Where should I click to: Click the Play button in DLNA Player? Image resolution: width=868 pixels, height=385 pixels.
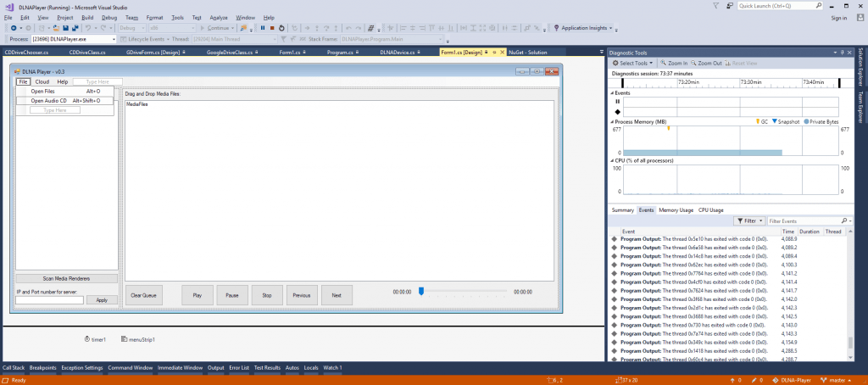198,295
